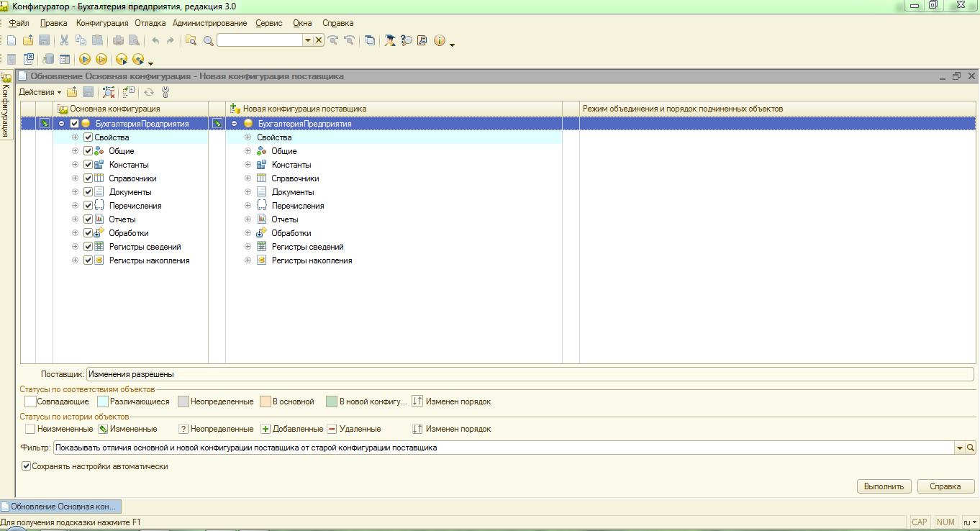Open the window list icon in the toolbar
980x531 pixels.
pyautogui.click(x=370, y=41)
